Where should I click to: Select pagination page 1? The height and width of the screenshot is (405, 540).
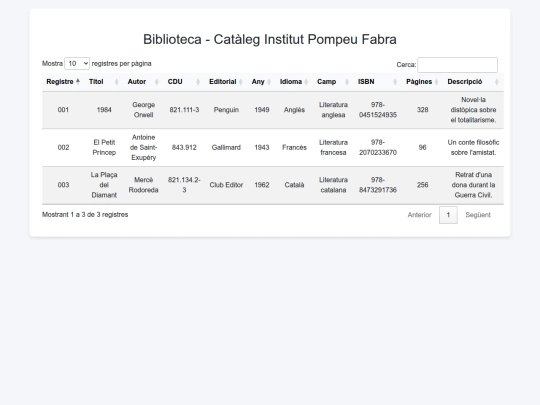tap(448, 215)
